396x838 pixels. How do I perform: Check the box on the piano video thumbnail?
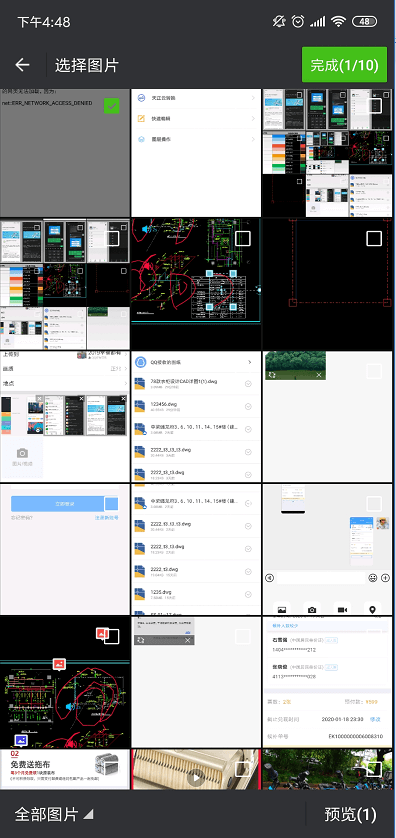[243, 769]
